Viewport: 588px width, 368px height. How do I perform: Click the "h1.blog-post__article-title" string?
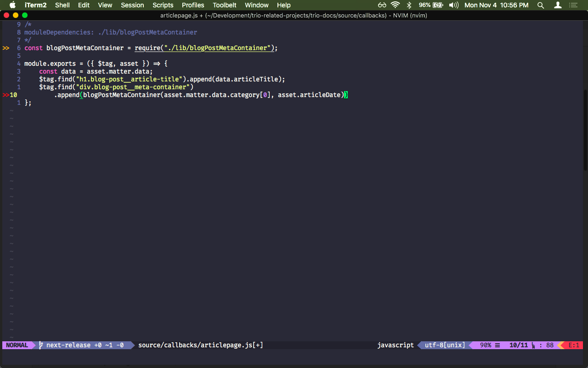coord(129,79)
